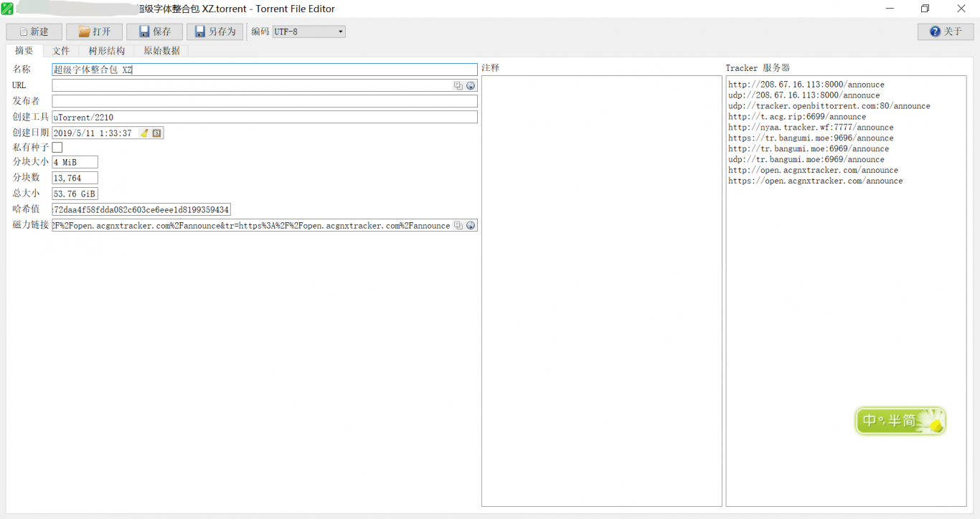Clear the creation date with broom icon
This screenshot has width=980, height=519.
coord(144,133)
